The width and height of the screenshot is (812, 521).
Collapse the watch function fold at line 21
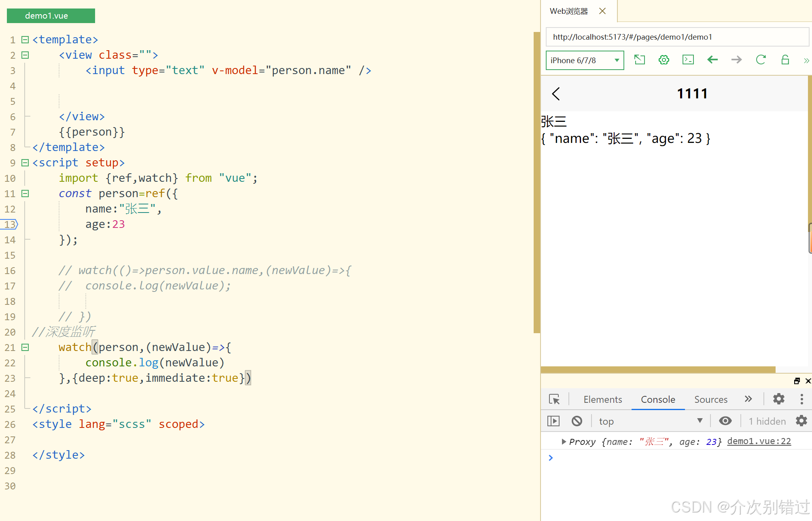[25, 347]
